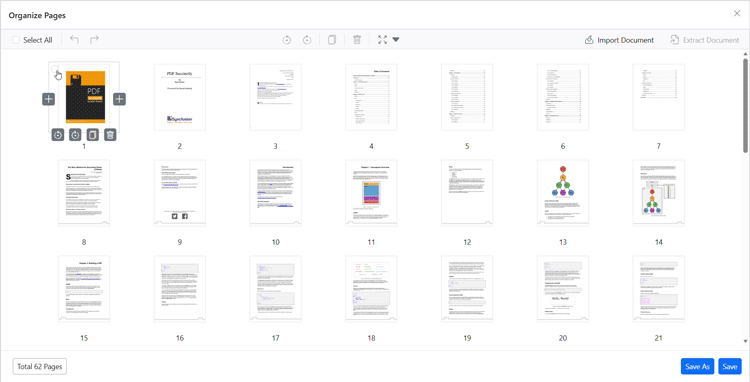
Task: Select the page 18 thumbnail
Action: [x=371, y=289]
